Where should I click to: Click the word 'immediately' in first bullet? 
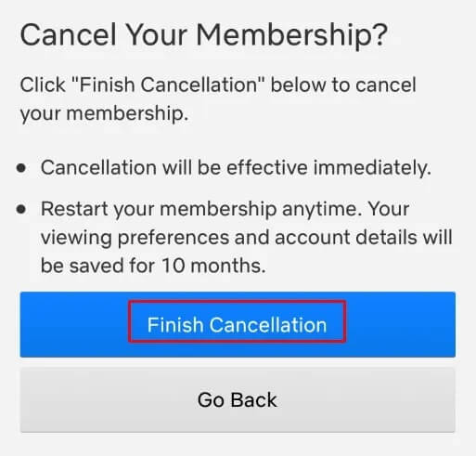point(372,168)
